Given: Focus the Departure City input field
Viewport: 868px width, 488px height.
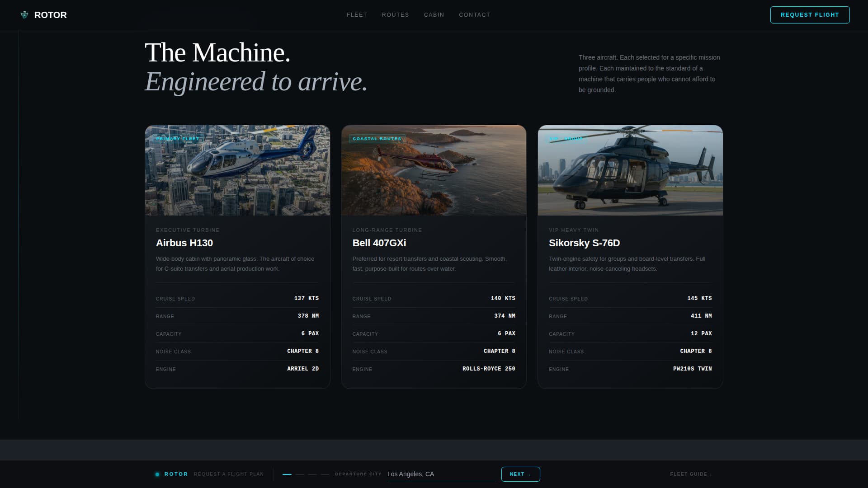Looking at the screenshot, I should click(441, 474).
